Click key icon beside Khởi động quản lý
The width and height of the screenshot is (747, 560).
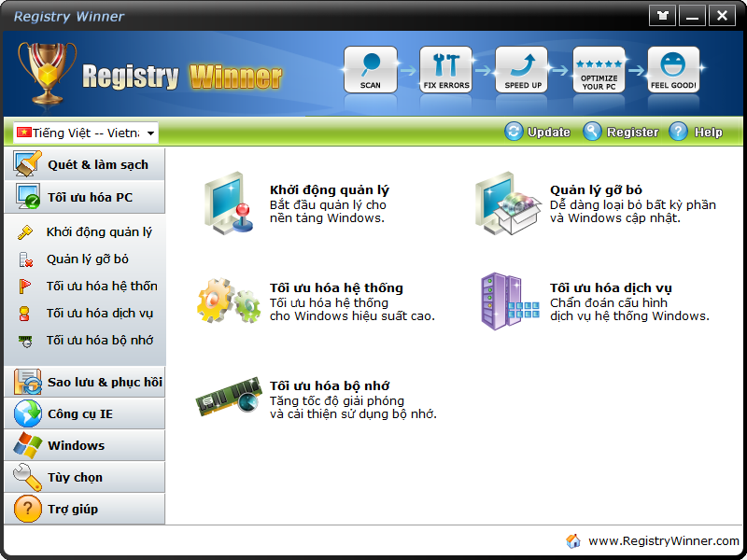coord(25,232)
